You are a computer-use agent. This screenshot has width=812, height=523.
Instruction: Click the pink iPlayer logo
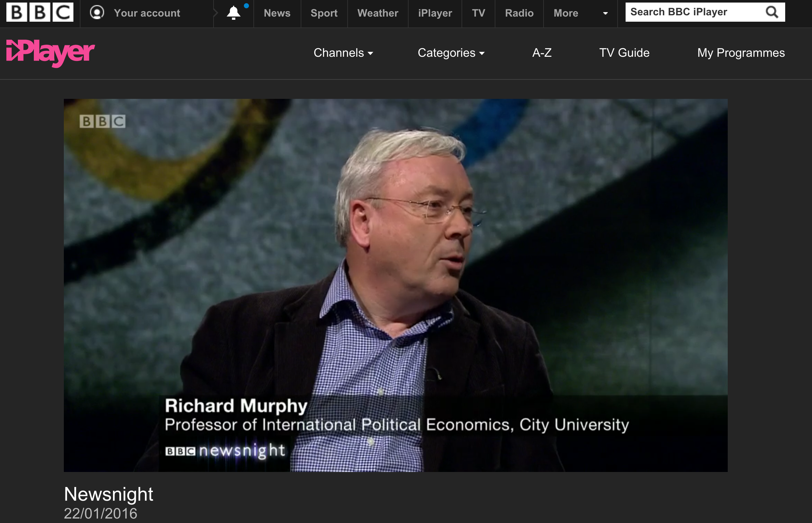pyautogui.click(x=50, y=53)
